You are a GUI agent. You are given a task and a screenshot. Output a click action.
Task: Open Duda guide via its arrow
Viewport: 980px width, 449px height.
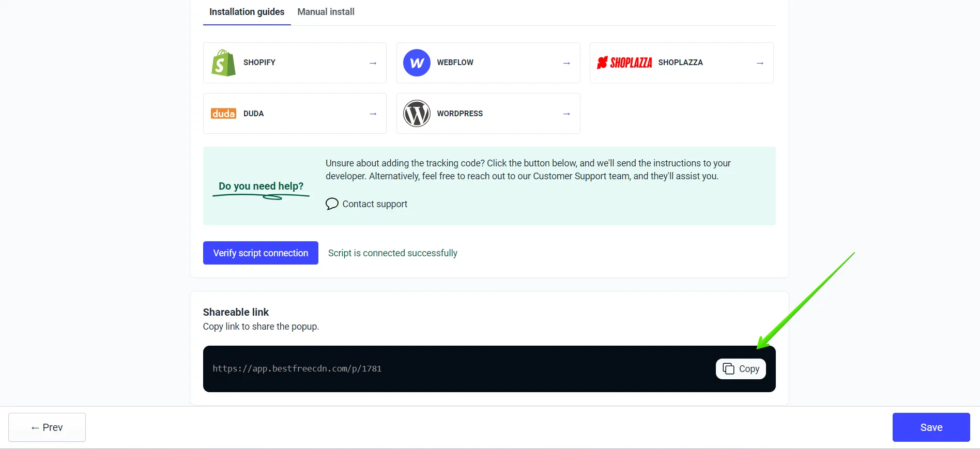point(373,114)
